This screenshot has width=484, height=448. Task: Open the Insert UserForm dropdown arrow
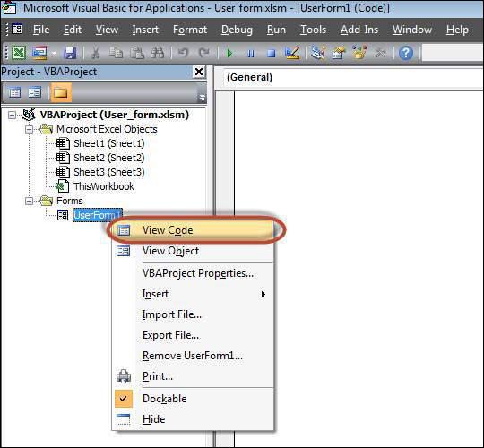54,54
